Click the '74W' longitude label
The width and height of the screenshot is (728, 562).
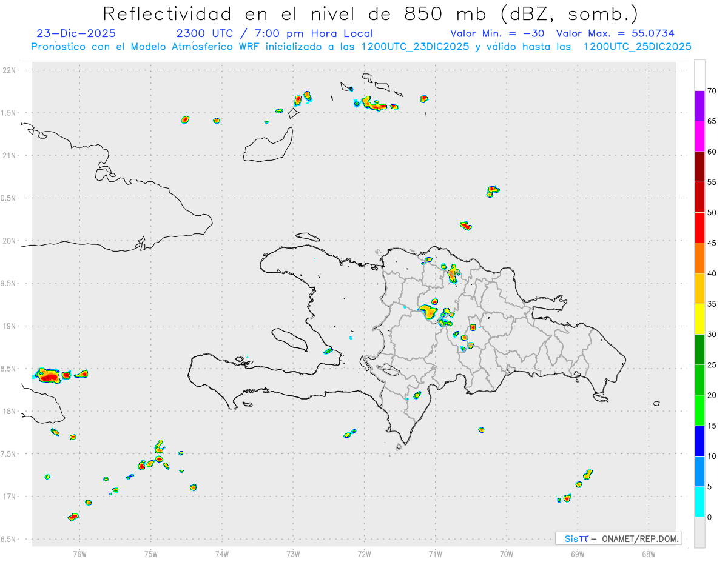click(222, 554)
